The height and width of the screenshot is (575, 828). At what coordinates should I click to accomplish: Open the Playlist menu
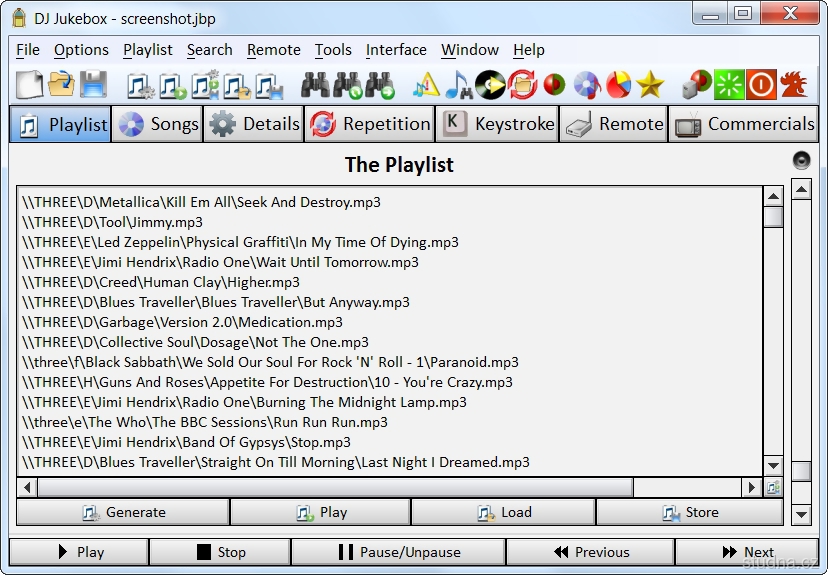[x=148, y=50]
